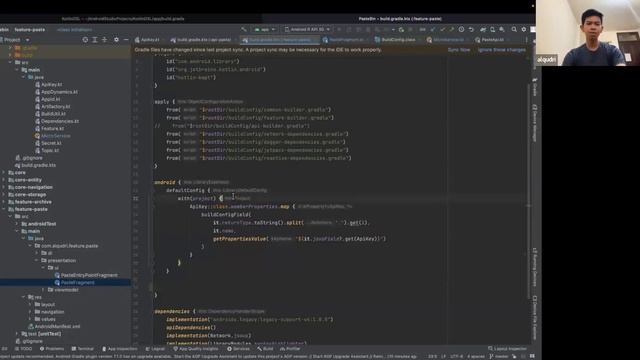
Task: Open the Logcat tool window
Action: pos(155,349)
